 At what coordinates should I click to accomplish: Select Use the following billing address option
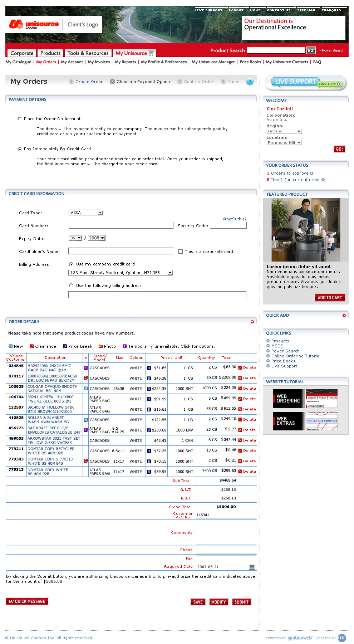pos(71,286)
